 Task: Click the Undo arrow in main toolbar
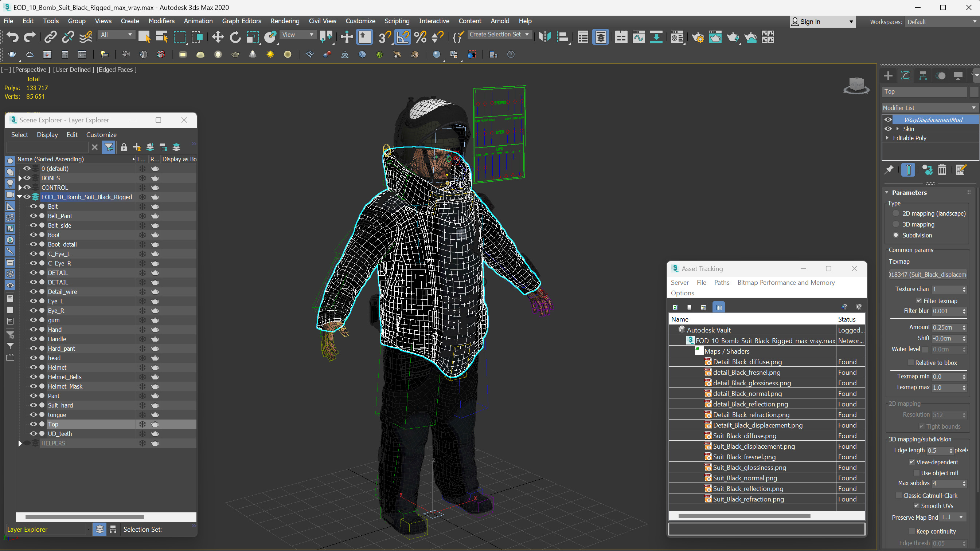pyautogui.click(x=12, y=37)
